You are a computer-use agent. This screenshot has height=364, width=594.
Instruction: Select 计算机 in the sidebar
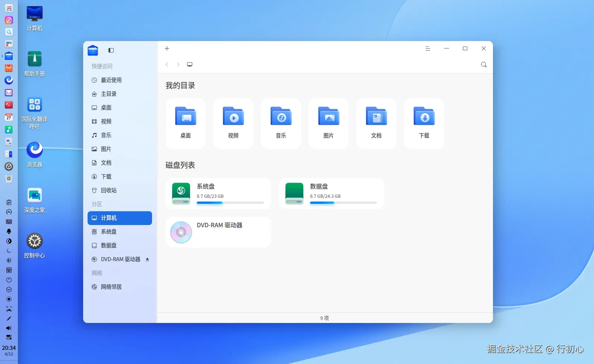[120, 218]
